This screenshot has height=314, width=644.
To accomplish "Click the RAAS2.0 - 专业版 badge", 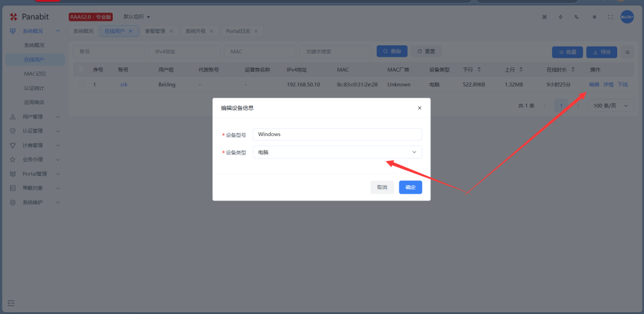I will point(91,17).
